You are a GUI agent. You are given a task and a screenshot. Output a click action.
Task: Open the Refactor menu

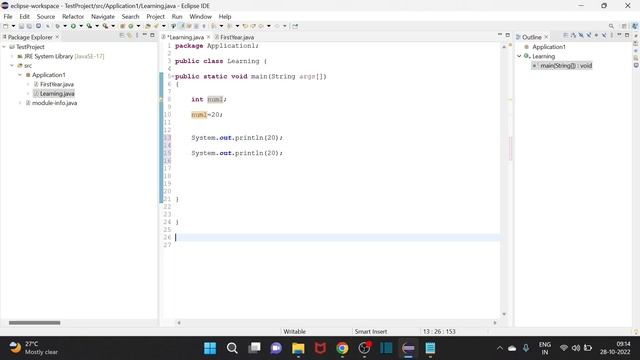click(73, 16)
